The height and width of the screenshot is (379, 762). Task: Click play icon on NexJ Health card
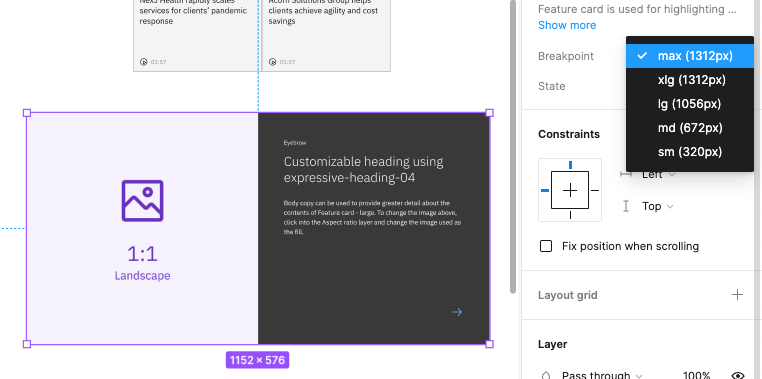[143, 62]
